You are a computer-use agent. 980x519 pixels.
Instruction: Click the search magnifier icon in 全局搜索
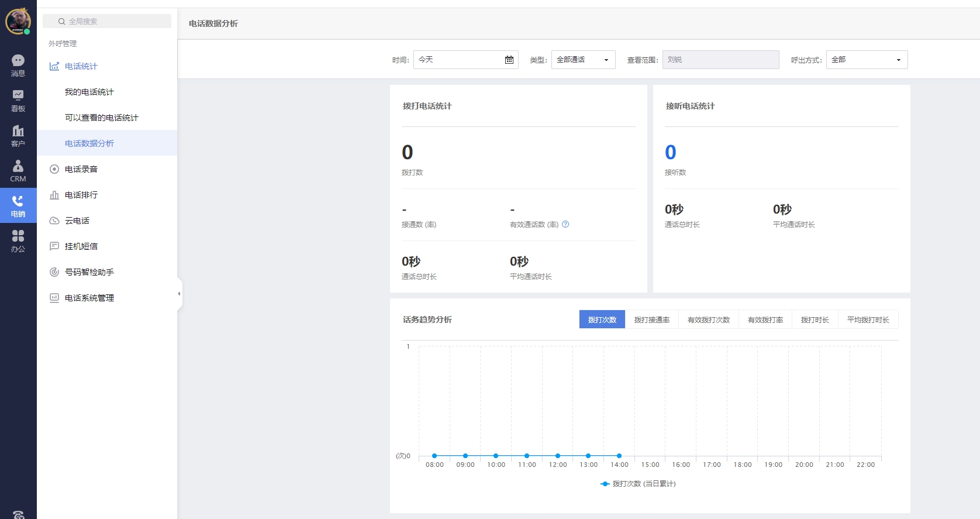(x=61, y=21)
